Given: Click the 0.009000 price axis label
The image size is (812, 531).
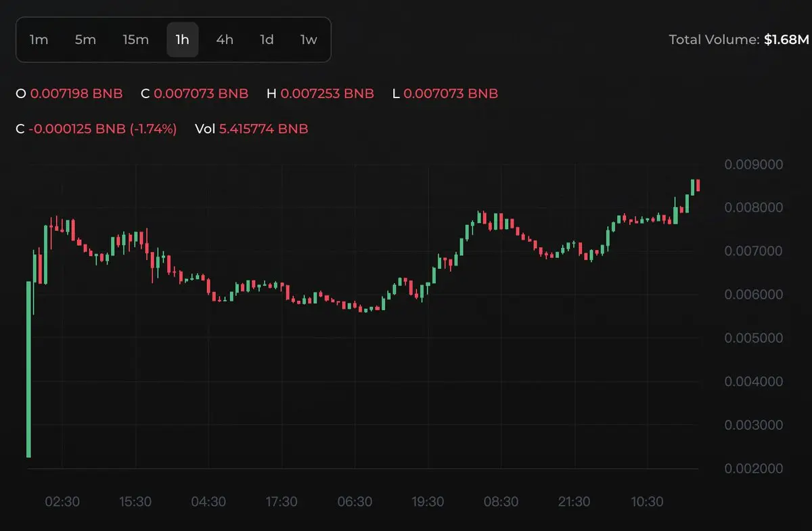Looking at the screenshot, I should 753,164.
